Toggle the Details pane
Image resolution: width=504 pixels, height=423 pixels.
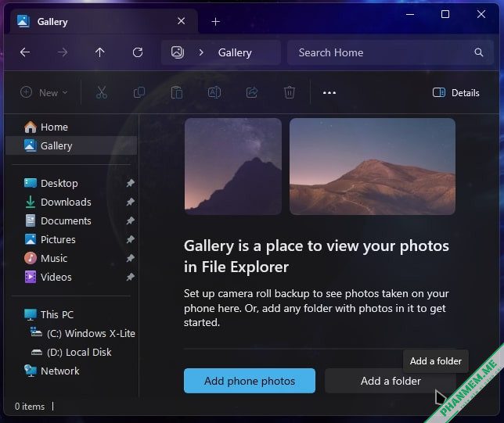click(455, 92)
